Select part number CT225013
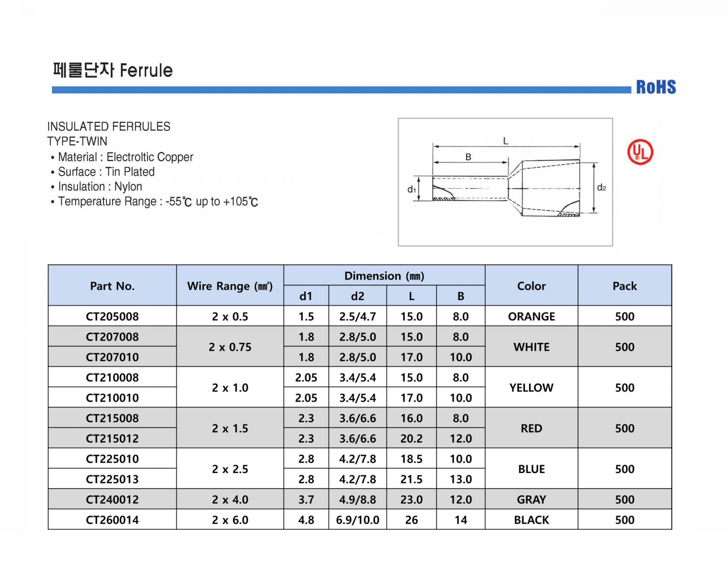 click(112, 479)
